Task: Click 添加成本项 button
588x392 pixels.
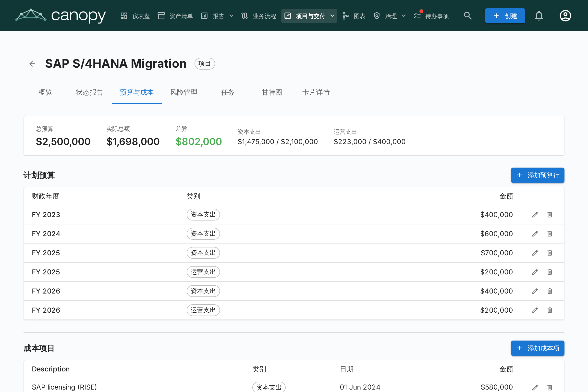Action: click(x=538, y=348)
